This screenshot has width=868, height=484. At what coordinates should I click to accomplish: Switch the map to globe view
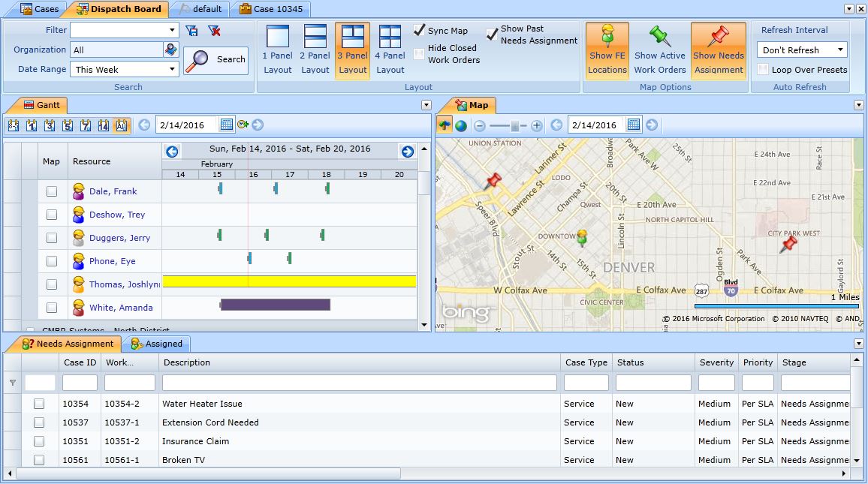(x=462, y=125)
